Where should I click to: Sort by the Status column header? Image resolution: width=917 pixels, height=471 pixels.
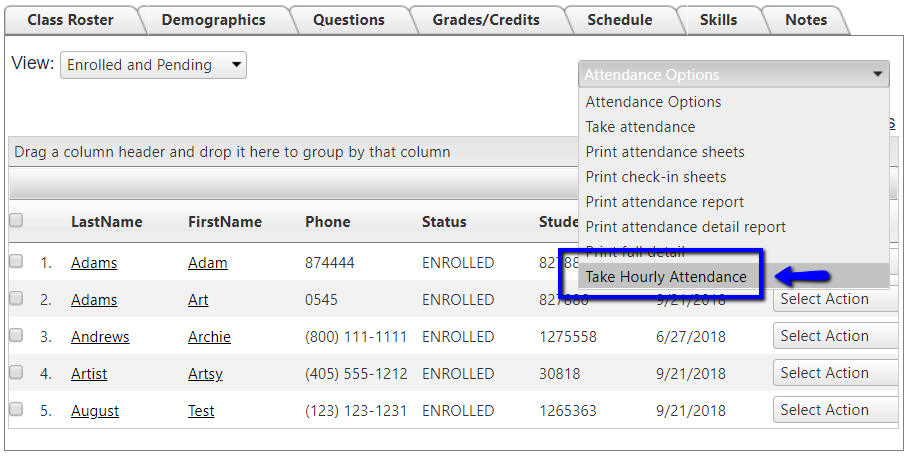click(444, 222)
